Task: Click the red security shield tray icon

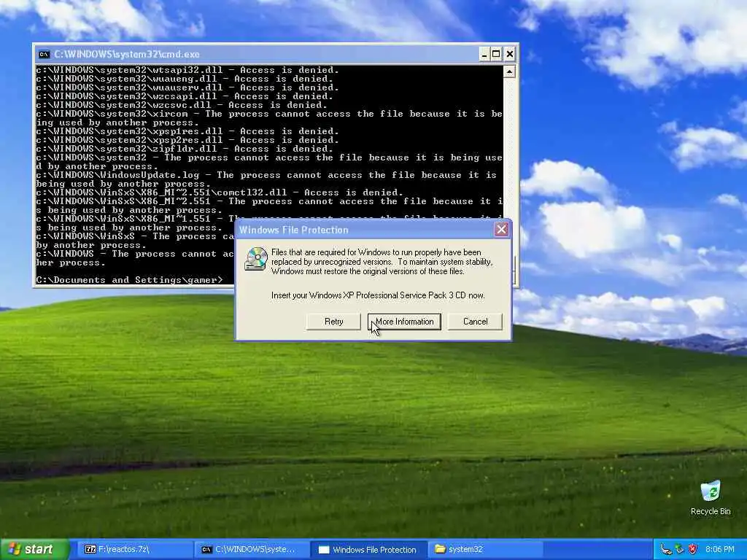Action: click(x=693, y=550)
